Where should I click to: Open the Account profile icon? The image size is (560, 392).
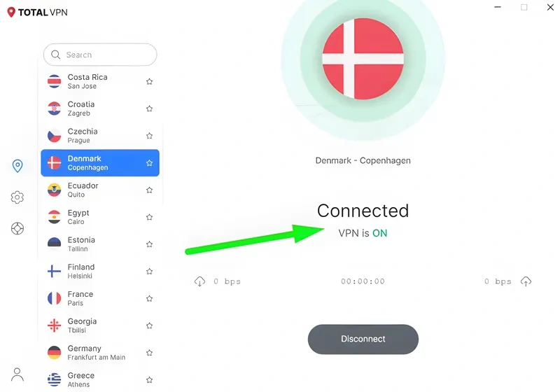coord(17,374)
